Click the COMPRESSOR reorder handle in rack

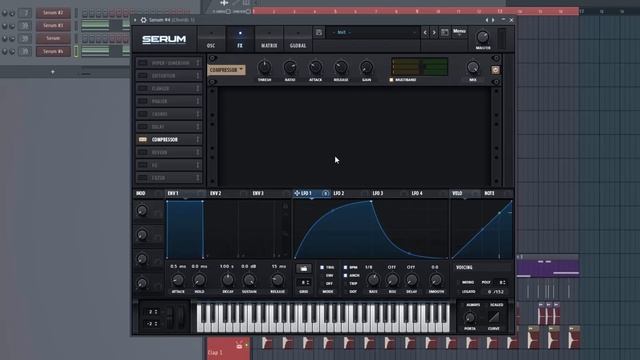(x=198, y=140)
